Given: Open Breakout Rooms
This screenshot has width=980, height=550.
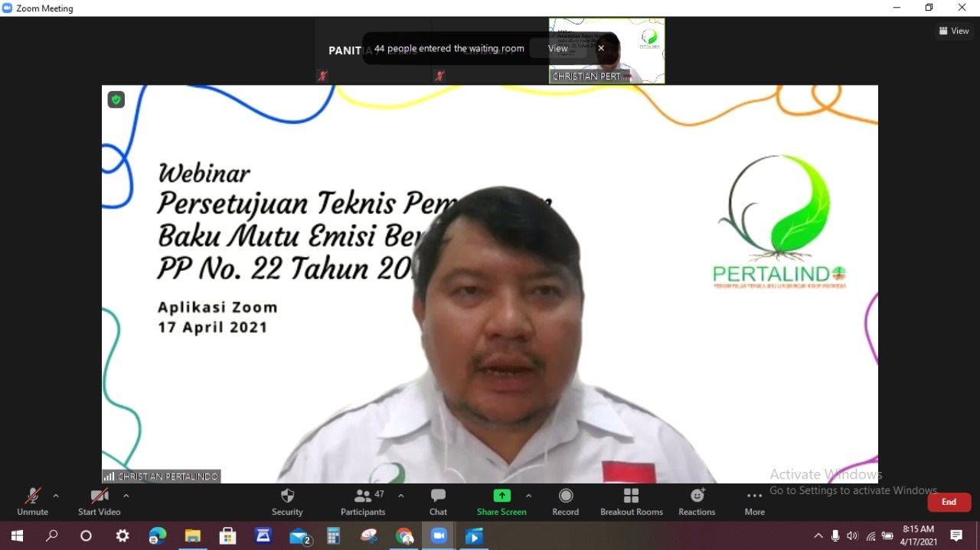Looking at the screenshot, I should click(x=631, y=502).
